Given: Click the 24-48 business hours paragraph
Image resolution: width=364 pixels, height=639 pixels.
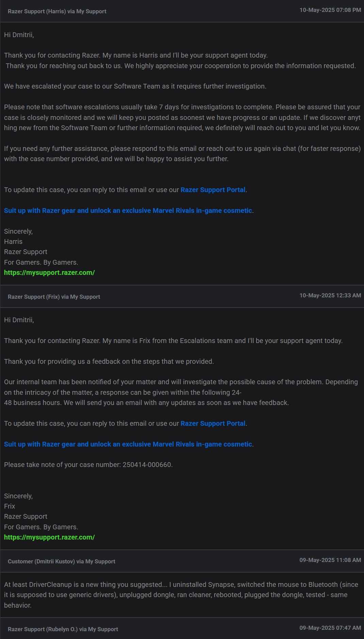Looking at the screenshot, I should tap(181, 392).
